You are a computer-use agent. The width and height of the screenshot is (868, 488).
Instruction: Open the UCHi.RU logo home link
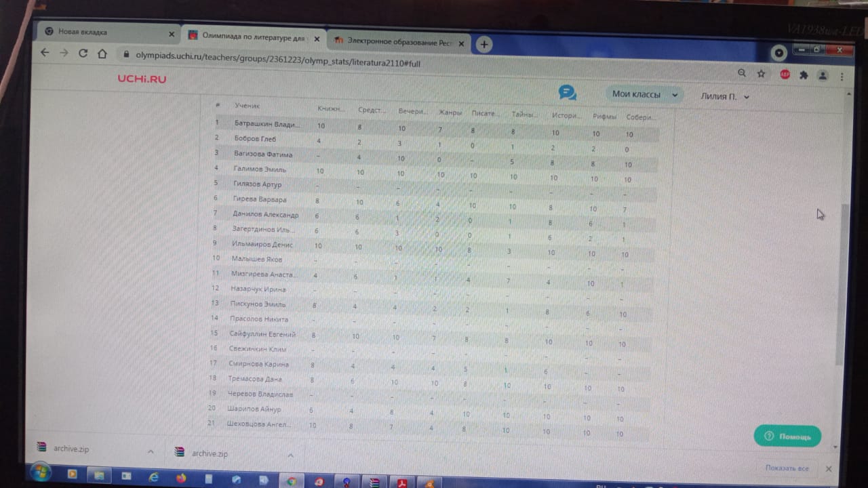[142, 79]
